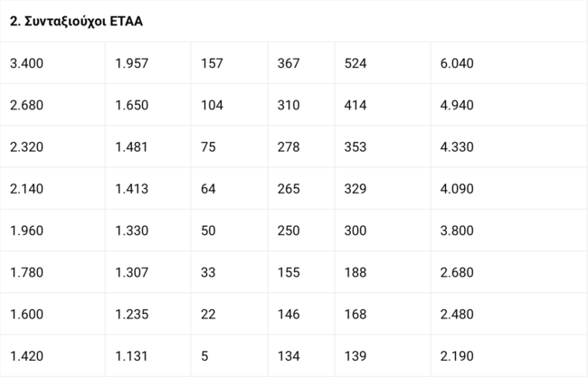The height and width of the screenshot is (378, 588).
Task: Select the cell showing 104
Action: (212, 105)
